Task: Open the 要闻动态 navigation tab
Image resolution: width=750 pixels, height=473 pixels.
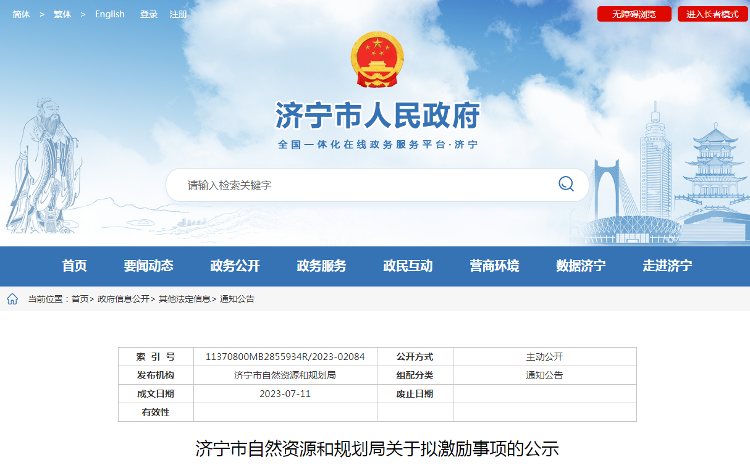Action: (x=148, y=266)
